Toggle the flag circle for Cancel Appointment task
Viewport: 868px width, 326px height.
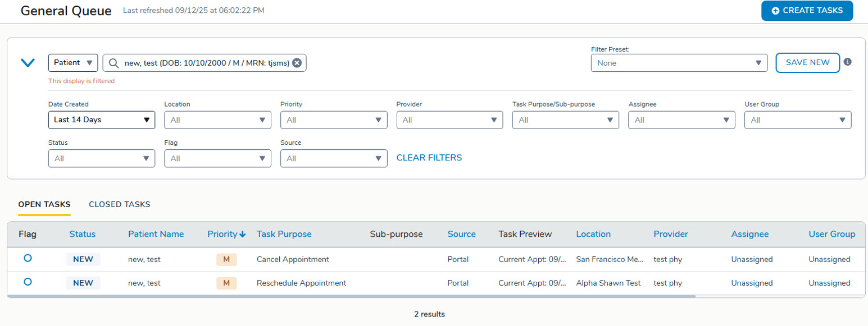(28, 258)
